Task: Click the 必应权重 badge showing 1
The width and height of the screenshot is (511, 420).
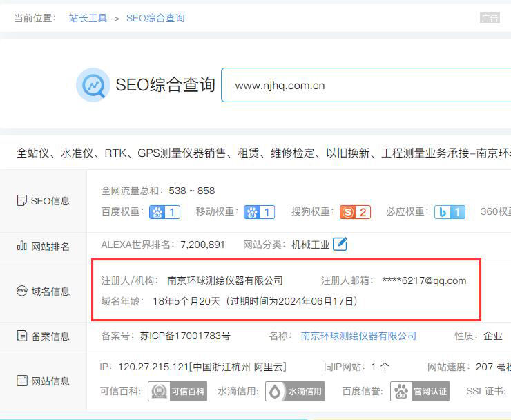Action: pos(450,212)
